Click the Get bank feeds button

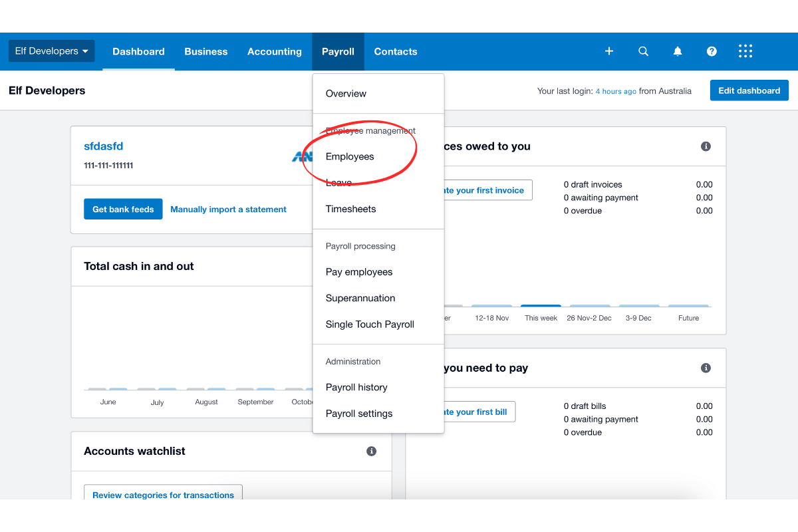[123, 208]
